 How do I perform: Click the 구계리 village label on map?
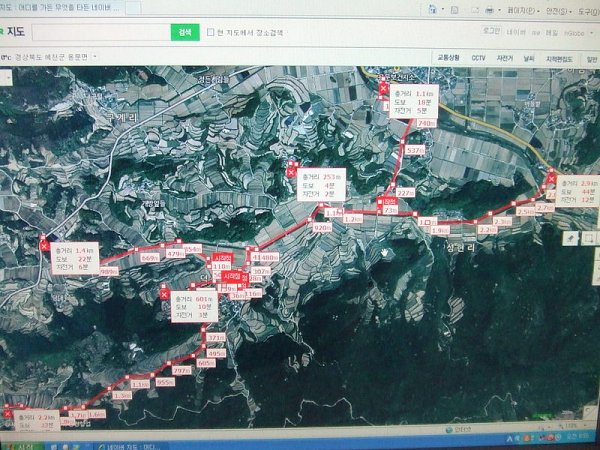pyautogui.click(x=122, y=118)
